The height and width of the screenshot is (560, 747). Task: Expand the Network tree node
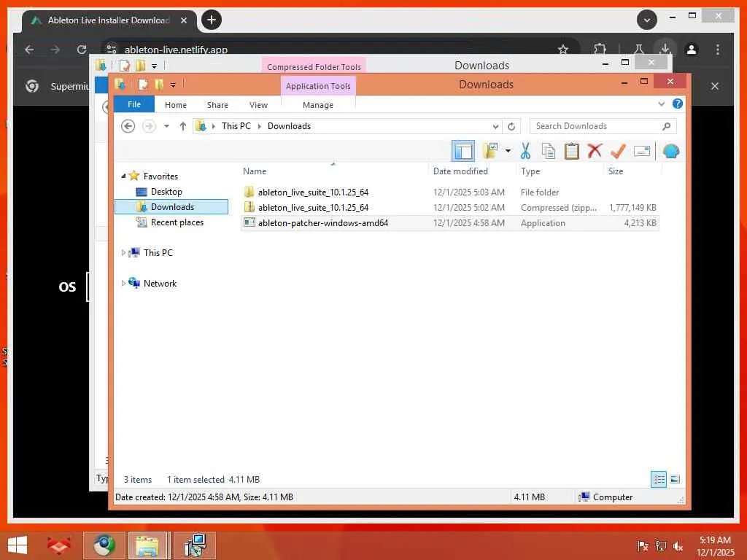point(123,284)
